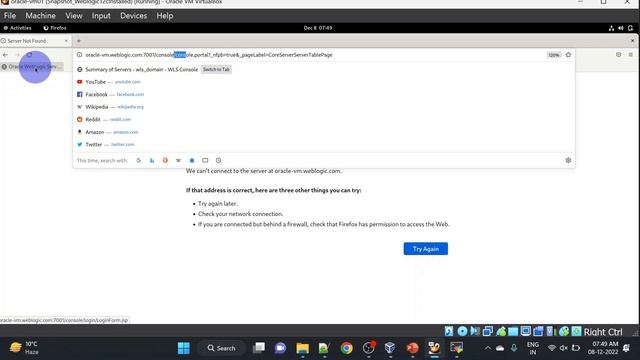Open Windows Task View
This screenshot has width=640, height=360.
[x=259, y=348]
